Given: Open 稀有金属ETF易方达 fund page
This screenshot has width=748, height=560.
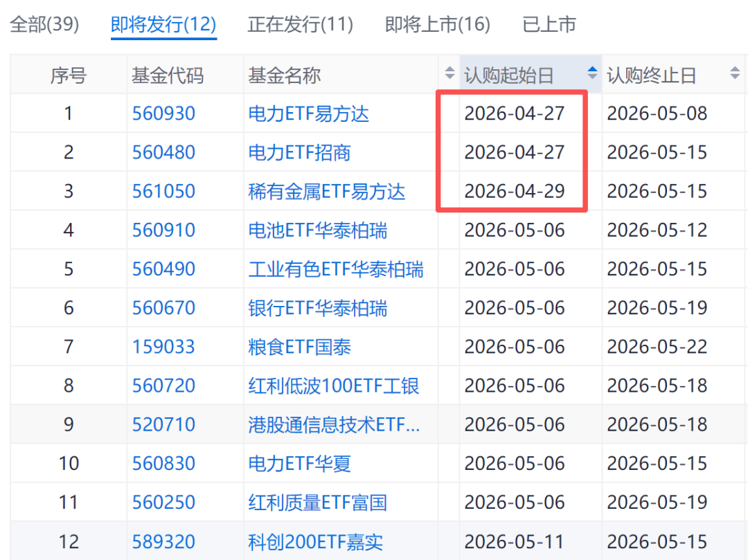Looking at the screenshot, I should (327, 192).
